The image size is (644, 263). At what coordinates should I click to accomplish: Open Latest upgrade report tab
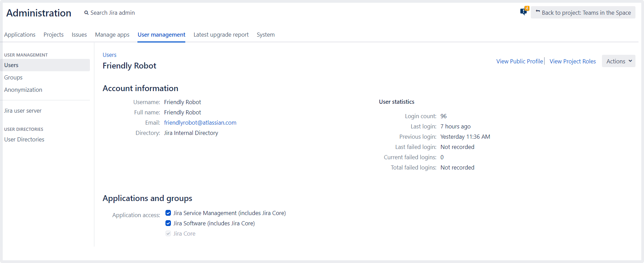221,35
